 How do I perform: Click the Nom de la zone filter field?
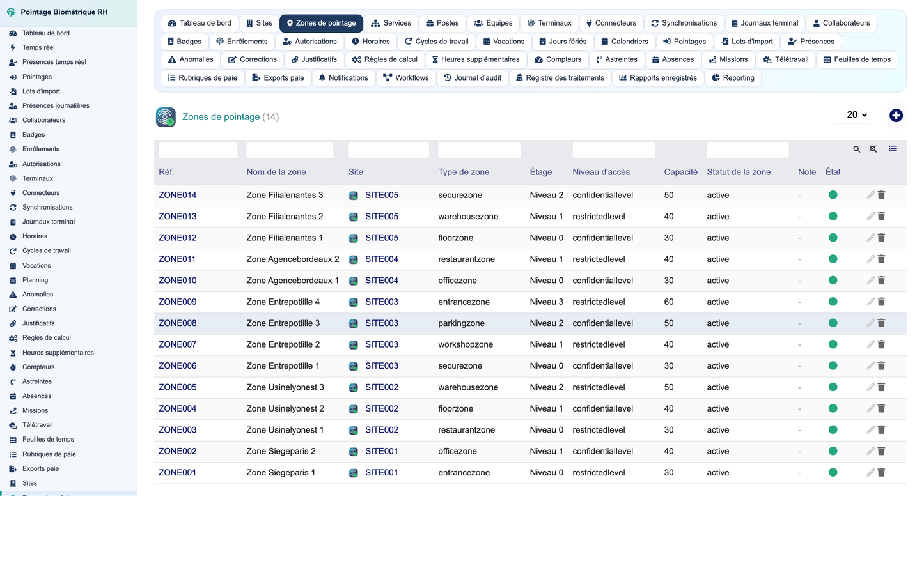click(290, 150)
